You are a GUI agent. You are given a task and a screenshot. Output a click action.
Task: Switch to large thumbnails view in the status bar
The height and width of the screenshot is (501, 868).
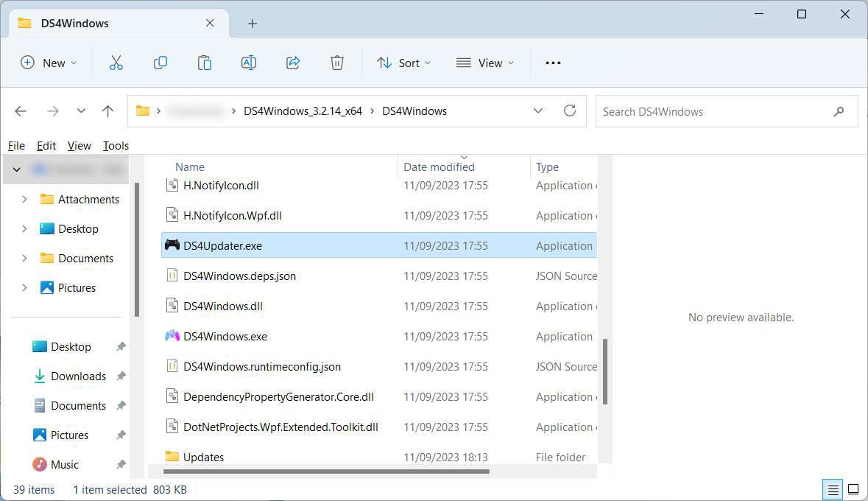[853, 489]
